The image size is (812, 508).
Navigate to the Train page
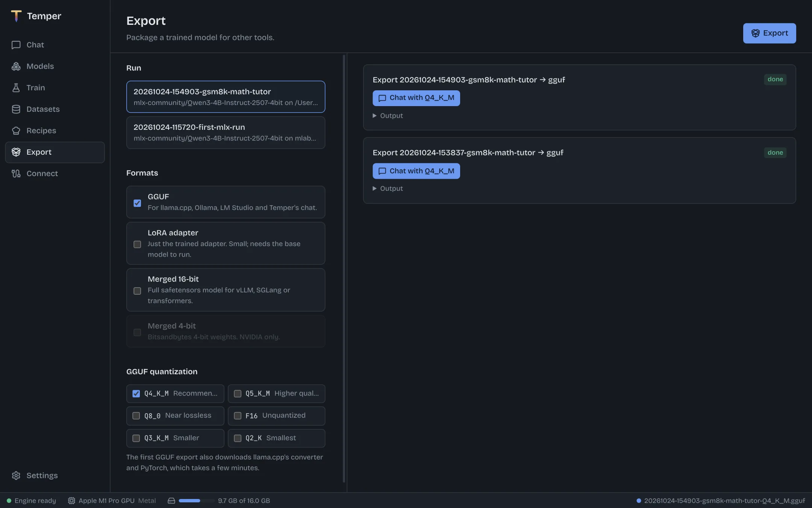click(x=55, y=88)
